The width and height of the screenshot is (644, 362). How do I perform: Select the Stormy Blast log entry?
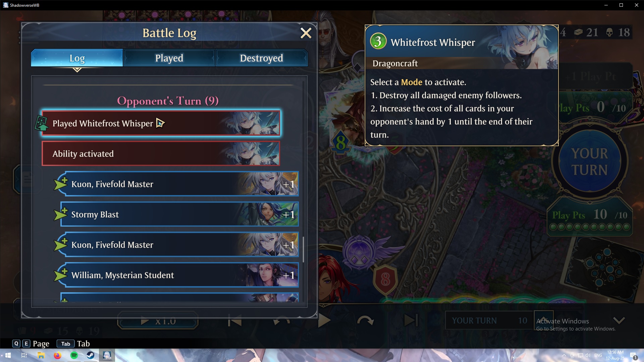tap(179, 214)
